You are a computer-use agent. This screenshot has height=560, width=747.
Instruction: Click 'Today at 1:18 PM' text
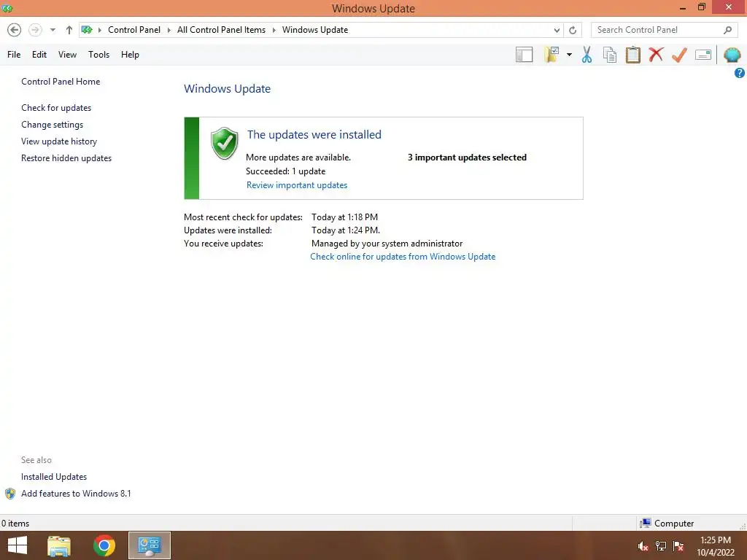pyautogui.click(x=344, y=217)
